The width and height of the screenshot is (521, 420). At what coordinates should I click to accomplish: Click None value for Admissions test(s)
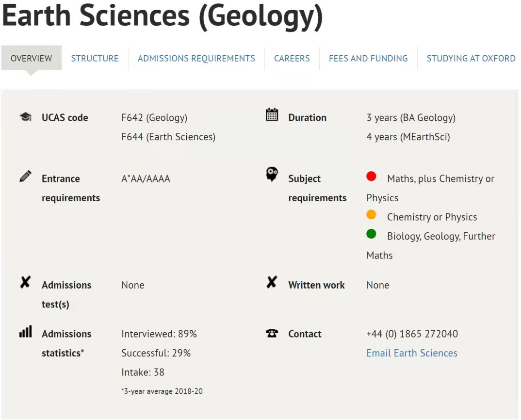coord(132,285)
